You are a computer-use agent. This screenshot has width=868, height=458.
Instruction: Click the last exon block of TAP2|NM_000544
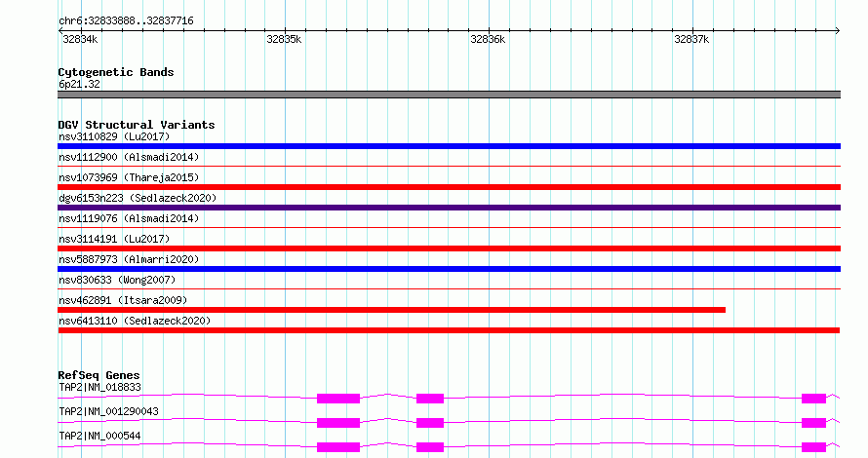pos(813,447)
